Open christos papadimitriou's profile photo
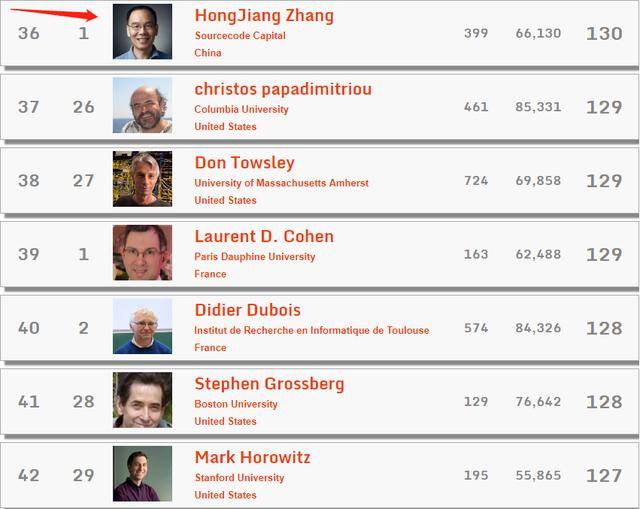Screen dimensions: 640x509 click(142, 106)
